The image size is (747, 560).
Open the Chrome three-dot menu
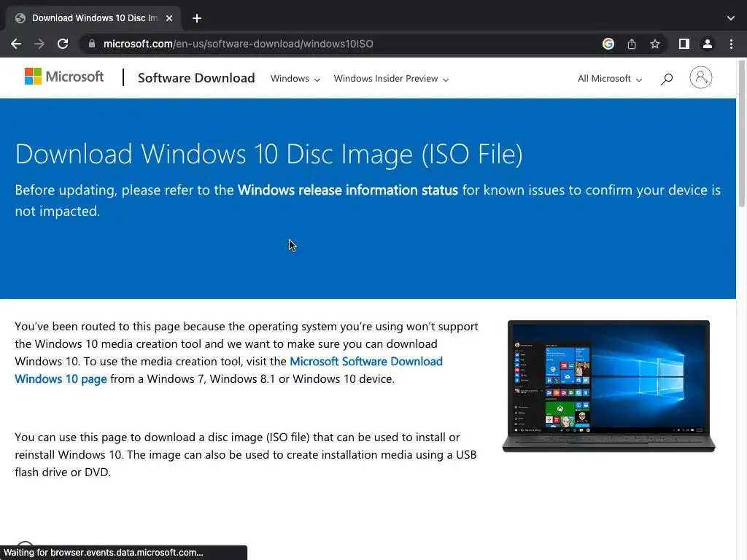coord(731,44)
